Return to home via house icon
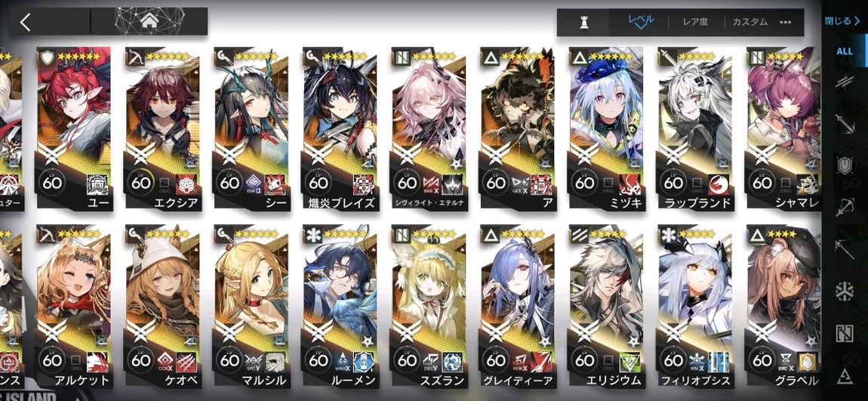This screenshot has height=401, width=868. (149, 21)
